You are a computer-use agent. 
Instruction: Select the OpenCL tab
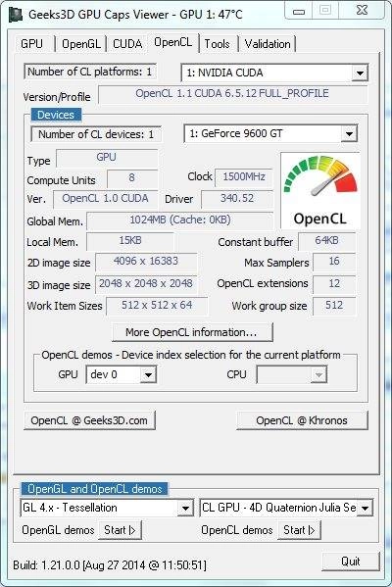172,42
